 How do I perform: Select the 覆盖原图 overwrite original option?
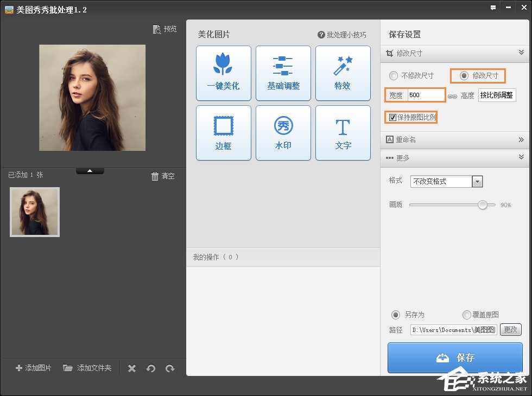[x=466, y=315]
